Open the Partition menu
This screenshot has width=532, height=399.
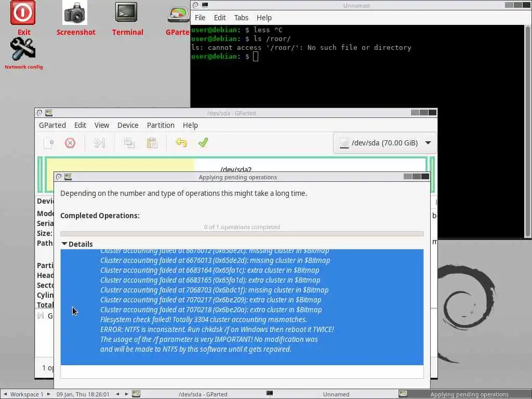pyautogui.click(x=161, y=125)
